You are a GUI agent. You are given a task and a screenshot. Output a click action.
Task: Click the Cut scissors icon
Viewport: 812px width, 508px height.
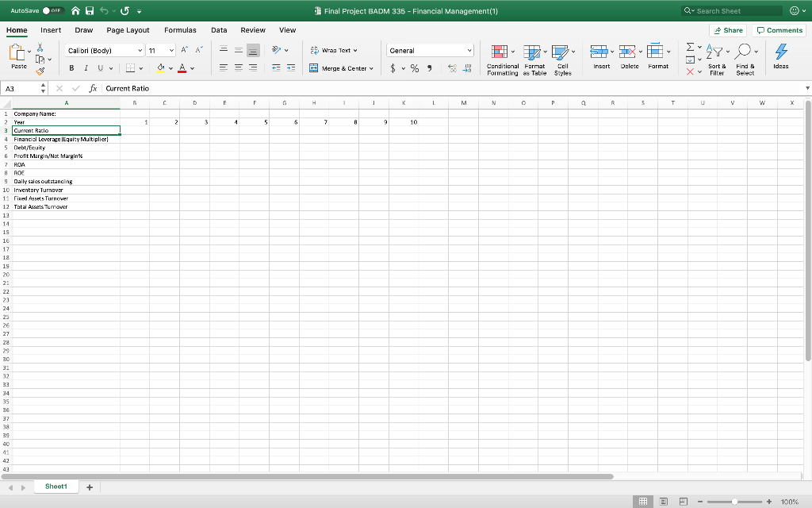point(40,48)
